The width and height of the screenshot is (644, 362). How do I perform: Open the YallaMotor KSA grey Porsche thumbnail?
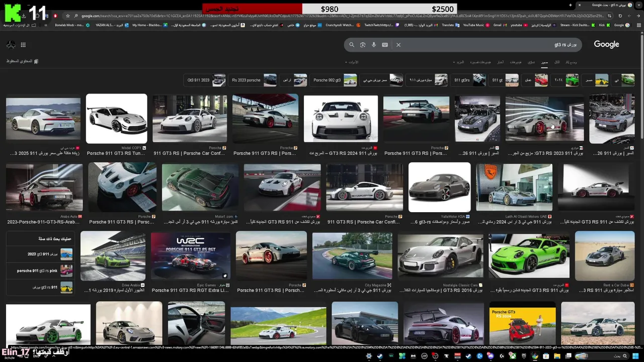439,187
